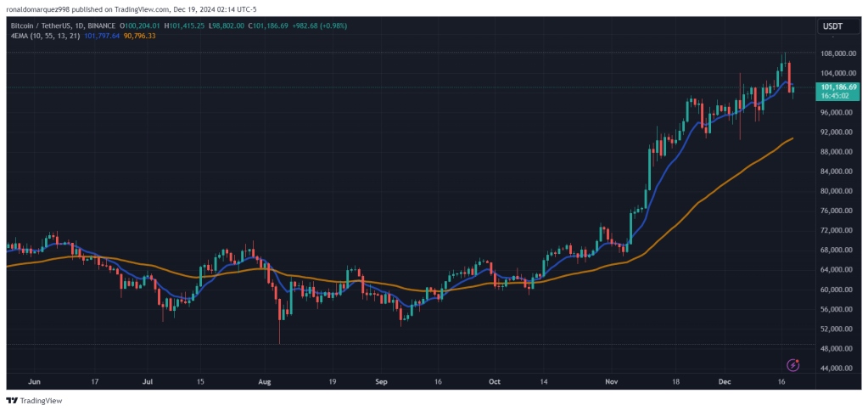Viewport: 868px width, 411px height.
Task: Select the Jun label on time axis
Action: pos(33,382)
